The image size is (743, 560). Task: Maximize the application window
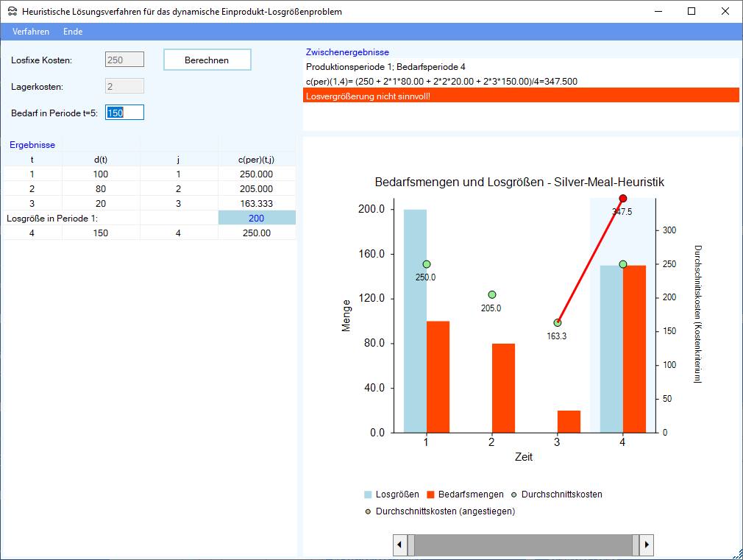tap(691, 11)
